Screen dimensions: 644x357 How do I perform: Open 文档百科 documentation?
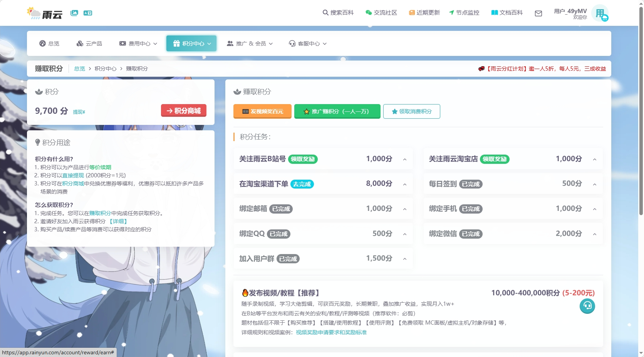[507, 13]
